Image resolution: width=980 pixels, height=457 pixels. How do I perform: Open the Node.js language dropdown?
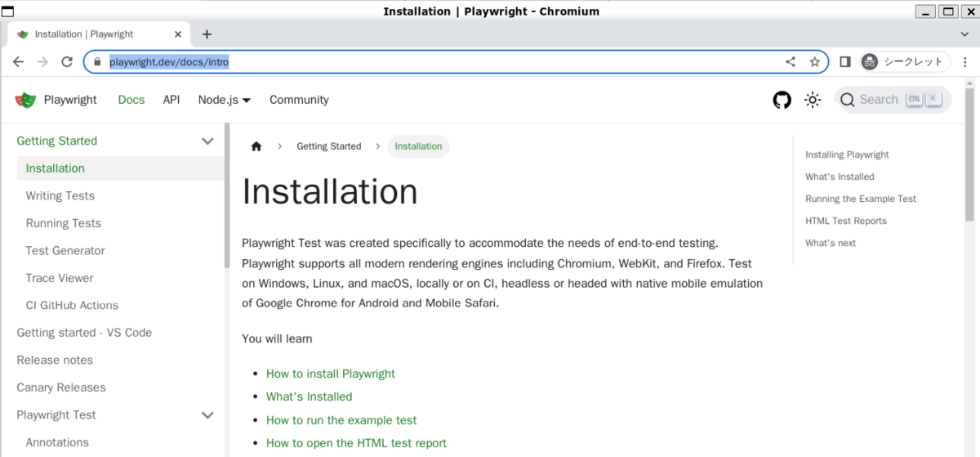point(224,100)
